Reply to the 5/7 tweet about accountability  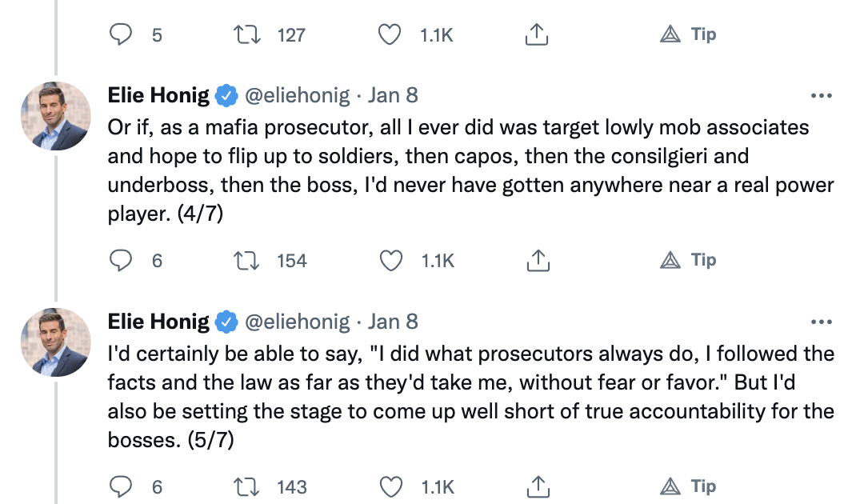coord(120,486)
